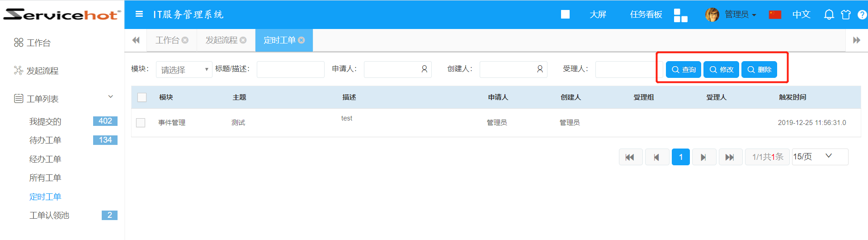Switch to the 工作台 tab
This screenshot has width=868, height=240.
[x=167, y=40]
